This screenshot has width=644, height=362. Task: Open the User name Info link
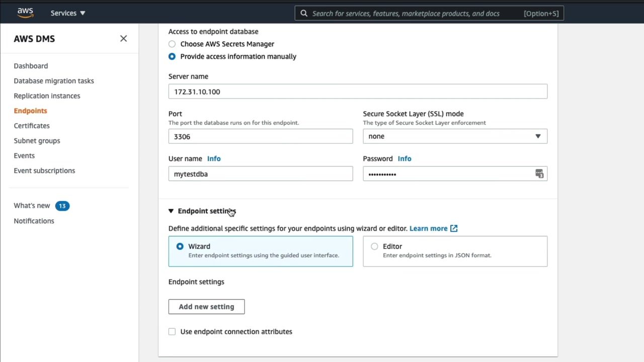tap(214, 159)
